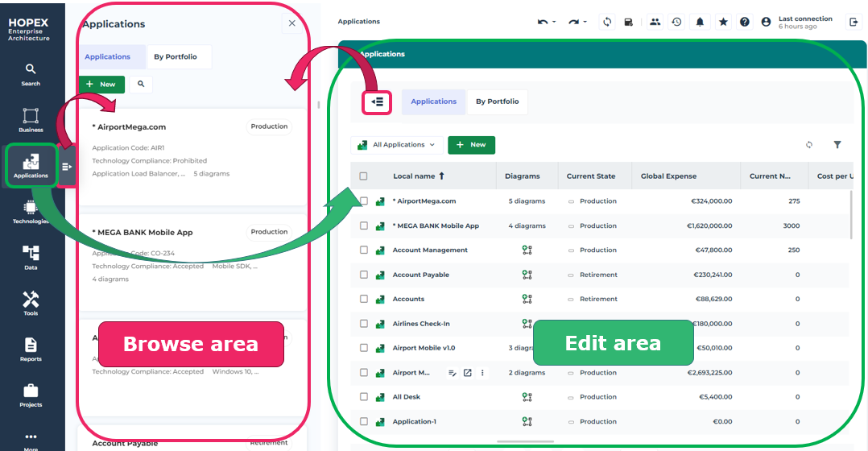Tick the checkbox for the Accounts row
868x451 pixels.
(364, 299)
